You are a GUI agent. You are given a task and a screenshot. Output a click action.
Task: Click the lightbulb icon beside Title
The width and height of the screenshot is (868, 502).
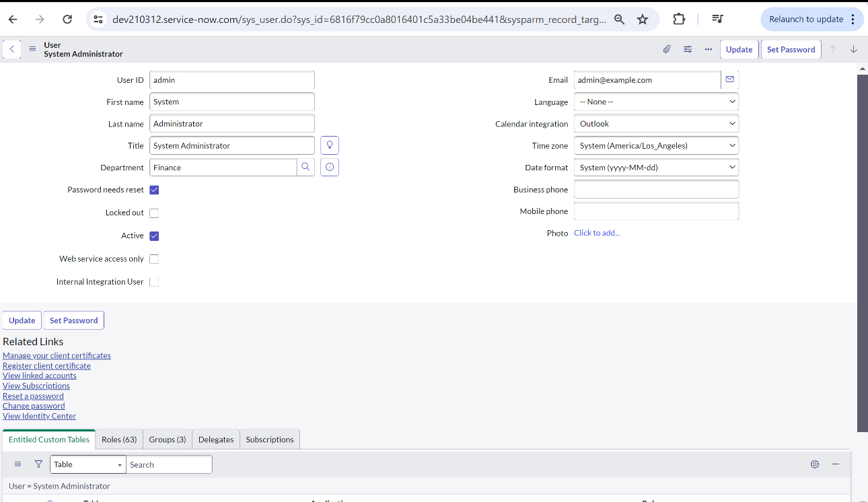click(330, 145)
